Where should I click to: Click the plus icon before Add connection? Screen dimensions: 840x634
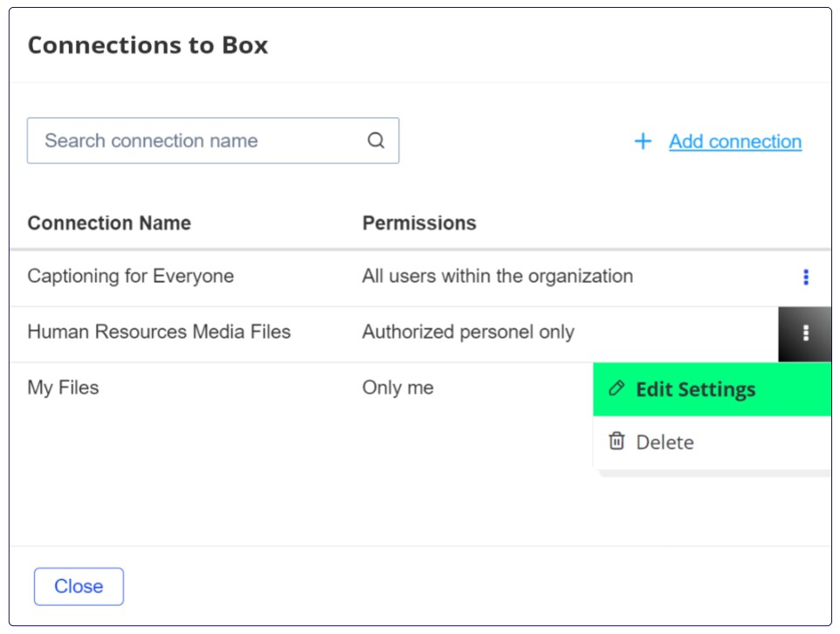643,141
